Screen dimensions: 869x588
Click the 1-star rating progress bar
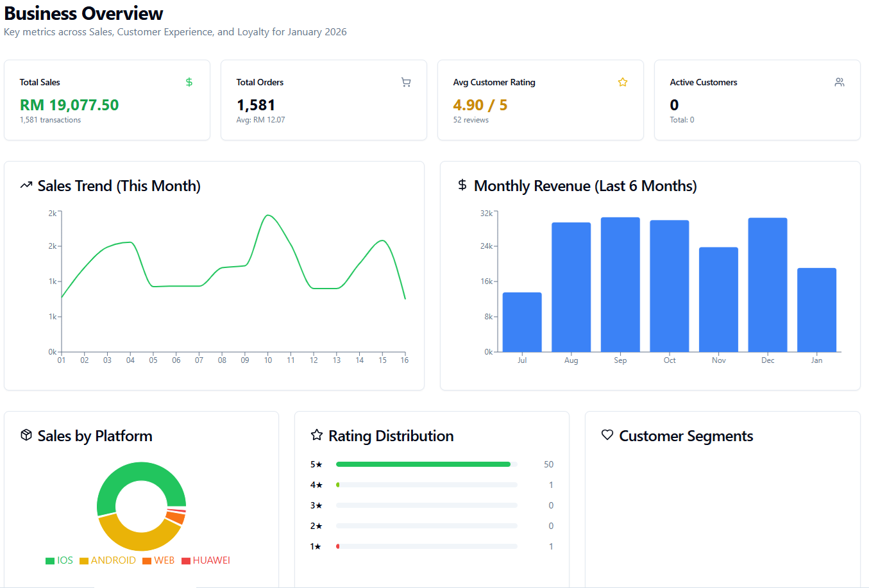[426, 546]
